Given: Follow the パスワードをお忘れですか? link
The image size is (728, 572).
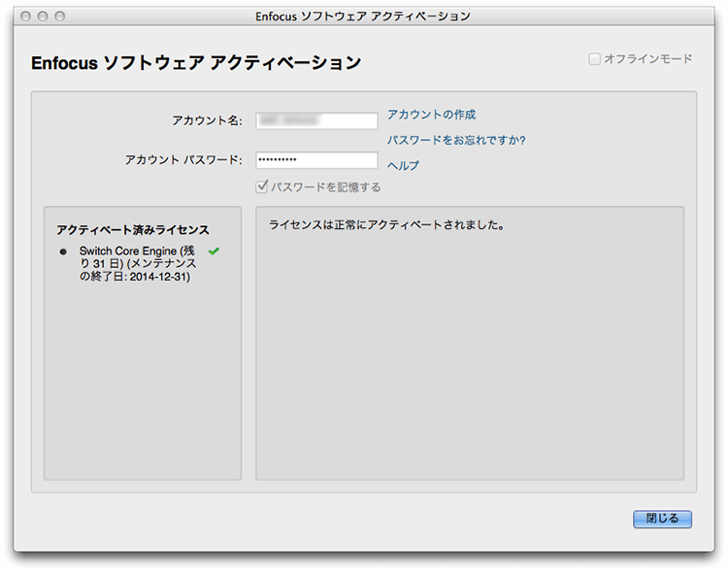Looking at the screenshot, I should (x=456, y=140).
